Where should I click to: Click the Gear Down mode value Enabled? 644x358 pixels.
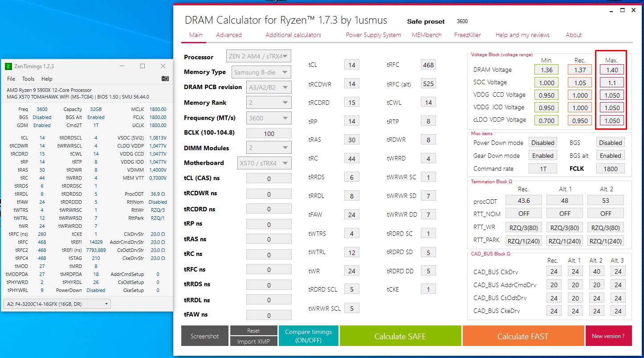click(x=543, y=156)
